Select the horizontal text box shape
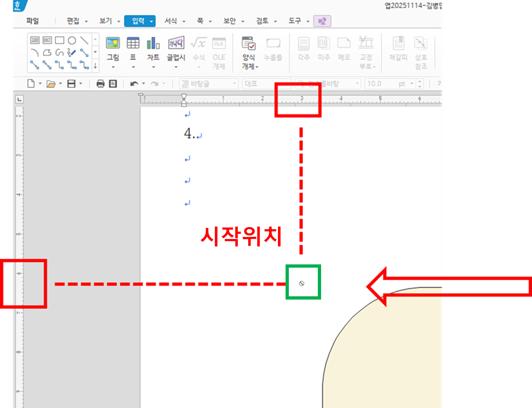 click(35, 40)
